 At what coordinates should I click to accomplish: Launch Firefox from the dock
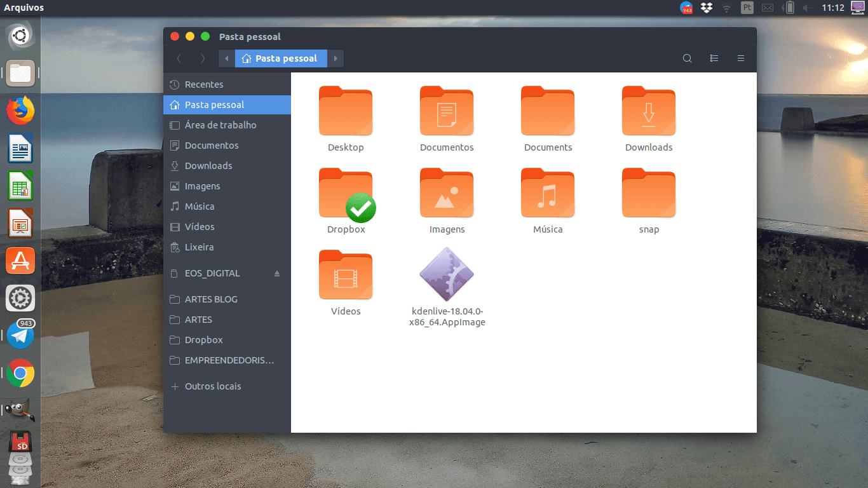click(x=20, y=111)
